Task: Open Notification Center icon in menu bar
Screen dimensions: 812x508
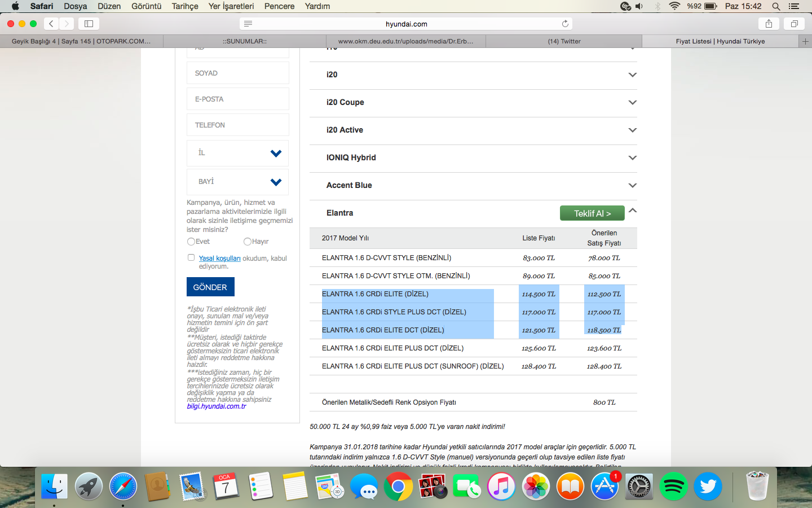Action: click(x=794, y=6)
